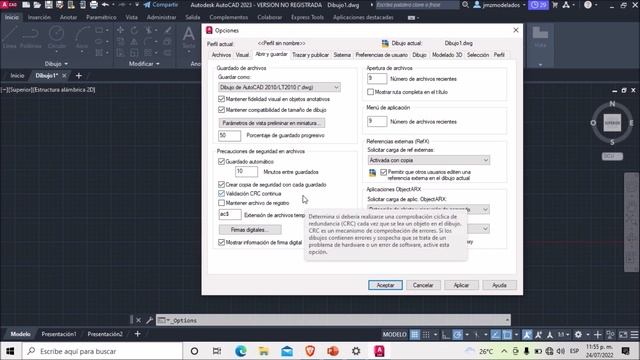Enable Mostrar ruta completa en el título
640x360 pixels.
click(371, 92)
